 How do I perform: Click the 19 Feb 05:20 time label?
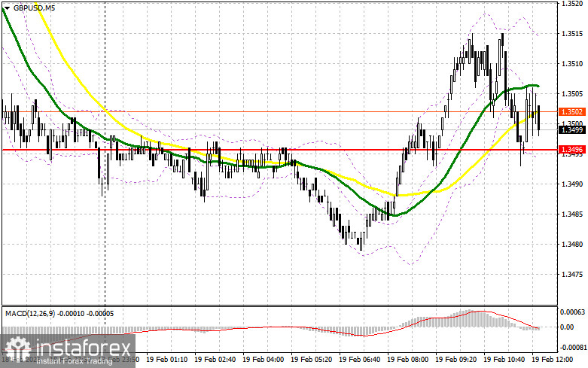click(x=311, y=360)
